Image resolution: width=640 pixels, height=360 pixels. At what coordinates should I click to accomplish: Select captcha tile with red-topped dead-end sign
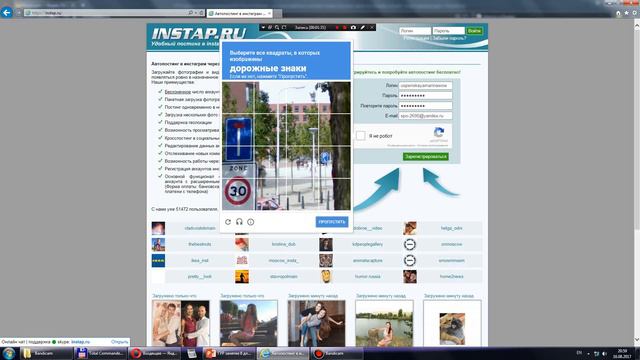pyautogui.click(x=238, y=130)
